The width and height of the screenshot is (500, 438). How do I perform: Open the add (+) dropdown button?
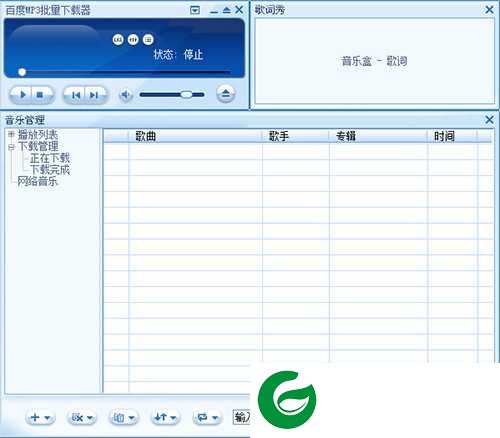[40, 417]
